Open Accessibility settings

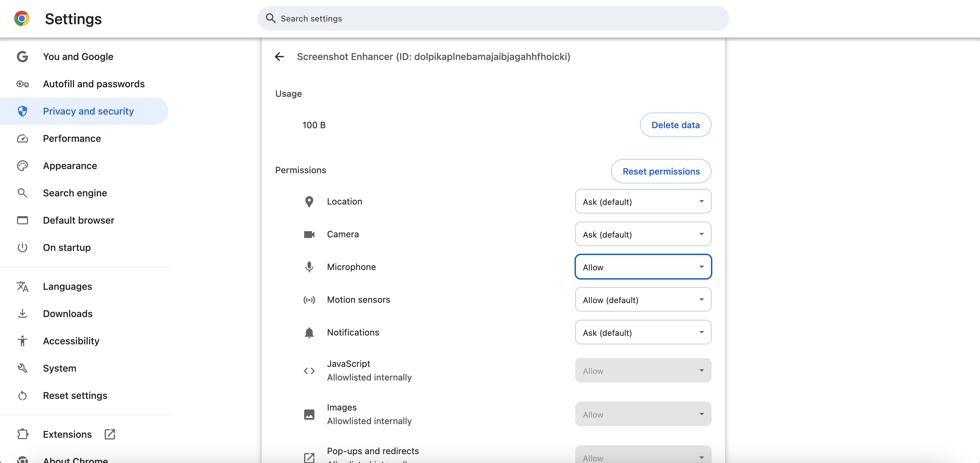click(84, 341)
